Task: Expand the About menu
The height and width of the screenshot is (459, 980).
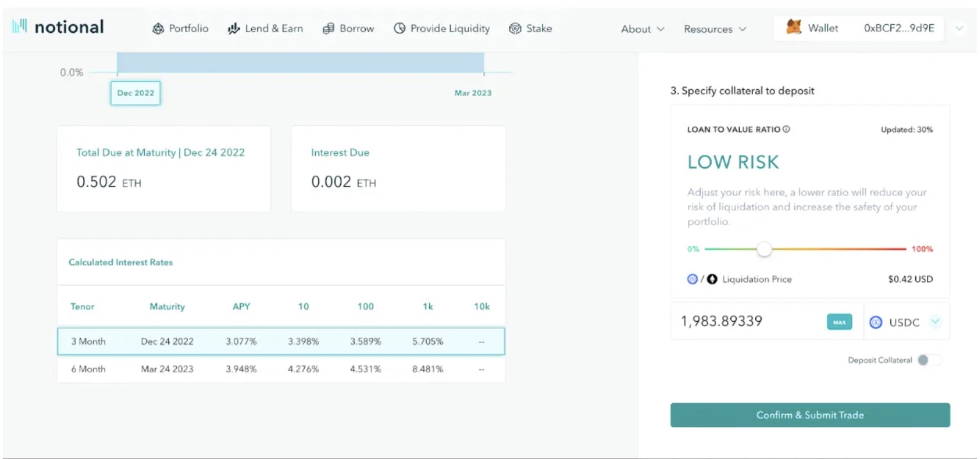Action: point(642,29)
